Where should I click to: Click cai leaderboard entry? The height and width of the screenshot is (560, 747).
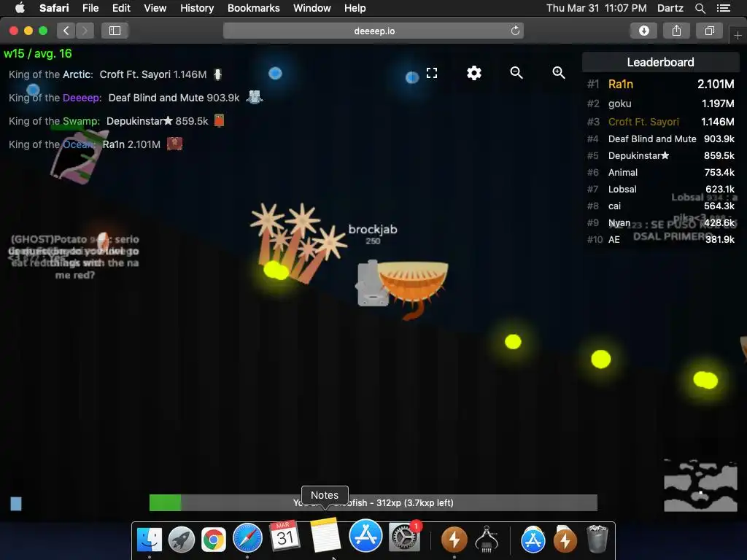point(660,206)
